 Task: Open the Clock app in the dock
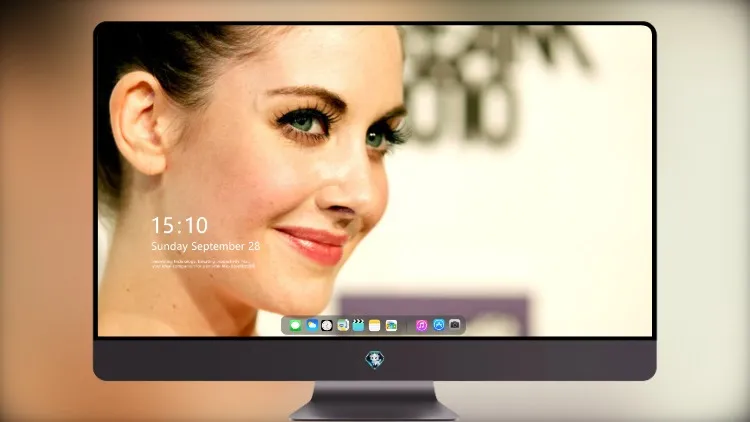[x=327, y=325]
